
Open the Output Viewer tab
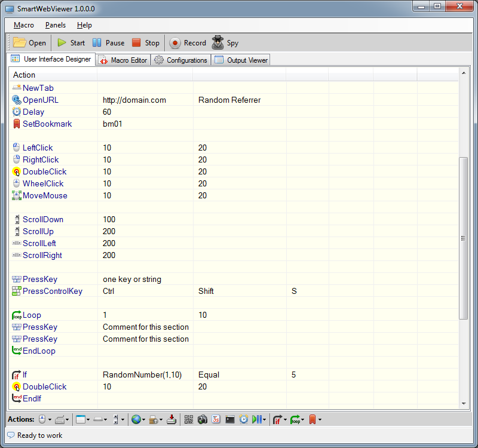pos(241,60)
